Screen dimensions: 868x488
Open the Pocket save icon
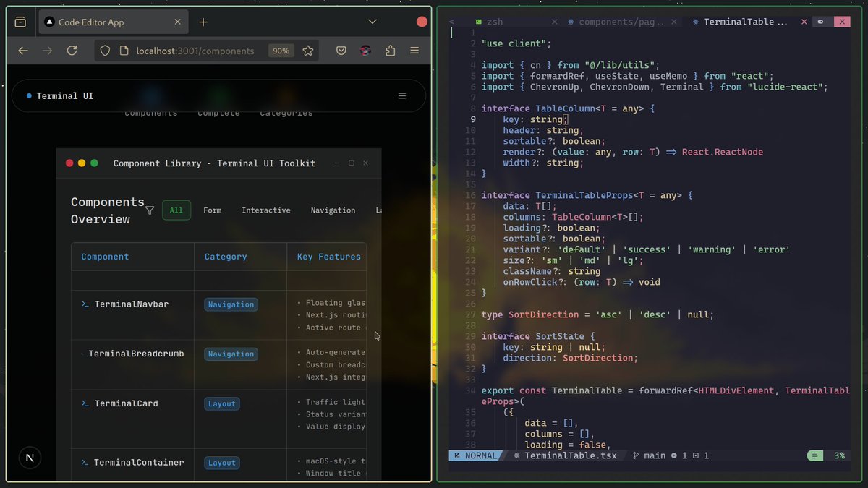point(341,51)
